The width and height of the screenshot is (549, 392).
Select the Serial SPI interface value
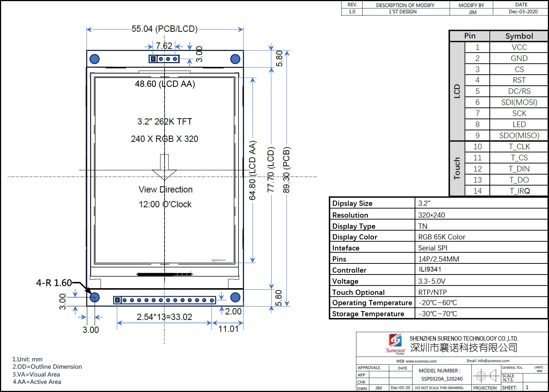(433, 248)
